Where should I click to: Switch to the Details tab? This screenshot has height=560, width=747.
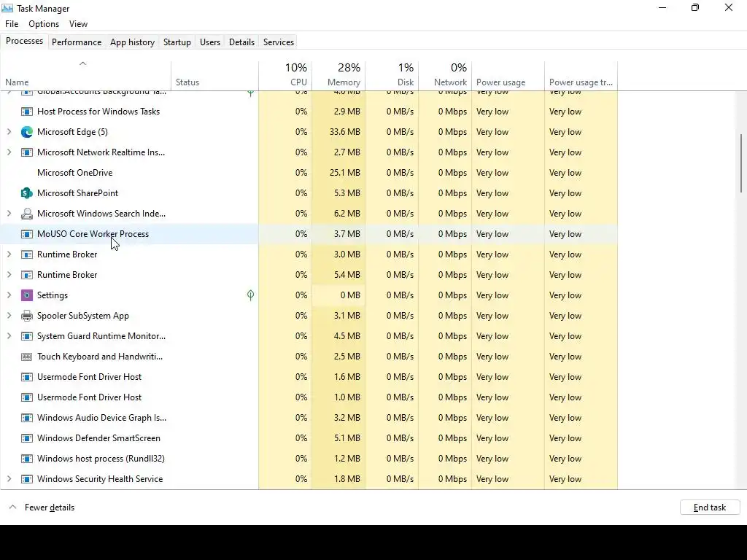[241, 42]
